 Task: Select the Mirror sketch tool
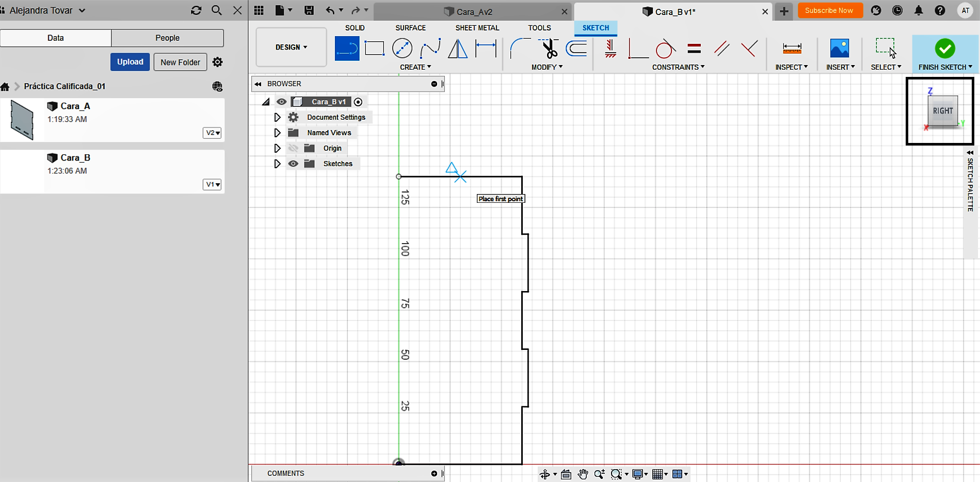[458, 49]
